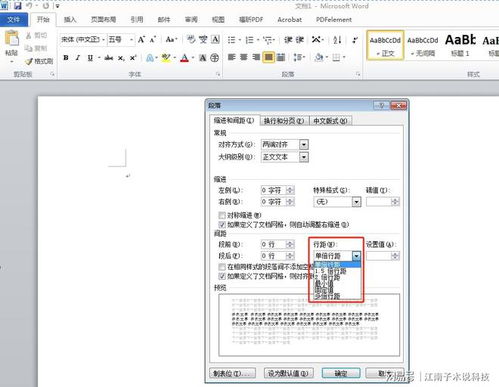
Task: Click the OK button in the dialog
Action: pyautogui.click(x=341, y=373)
